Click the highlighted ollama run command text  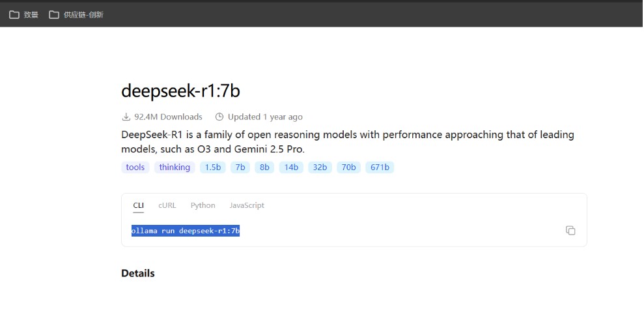186,231
